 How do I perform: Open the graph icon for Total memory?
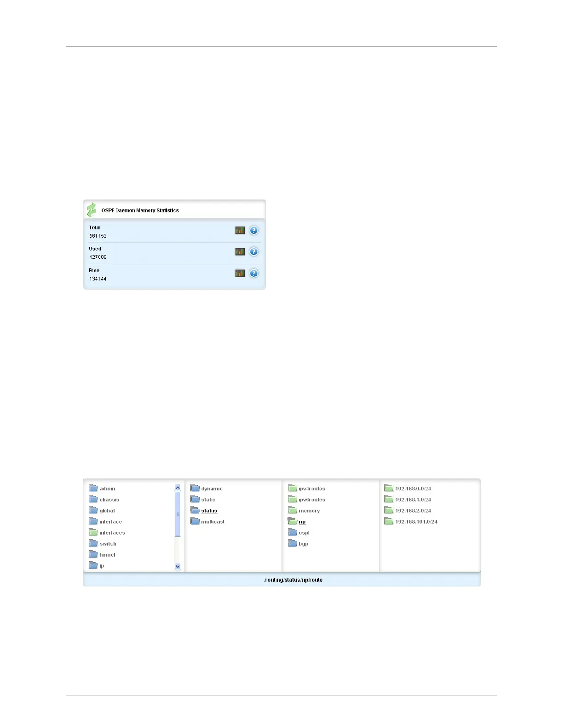coord(240,230)
